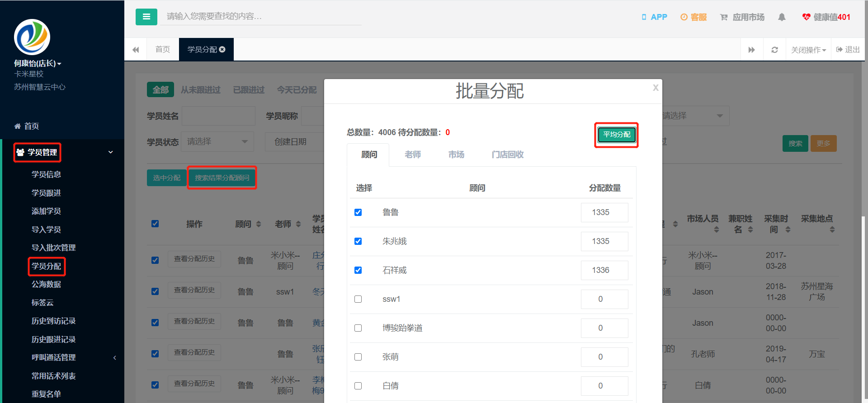868x403 pixels.
Task: Uncheck advisor 石祥威 in dialog
Action: point(358,270)
